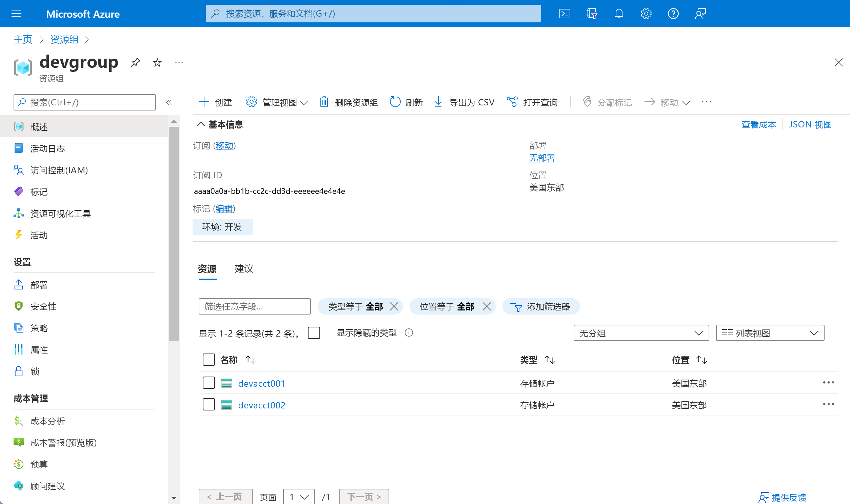Image resolution: width=850 pixels, height=504 pixels.
Task: Remove the 类型等于 全部 filter
Action: pyautogui.click(x=394, y=307)
